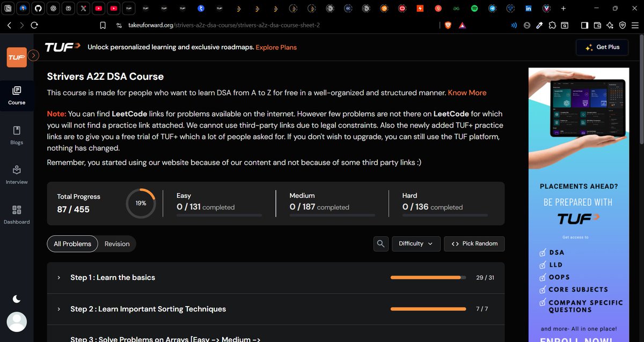Select the All Problems tab
The image size is (644, 342).
[72, 244]
